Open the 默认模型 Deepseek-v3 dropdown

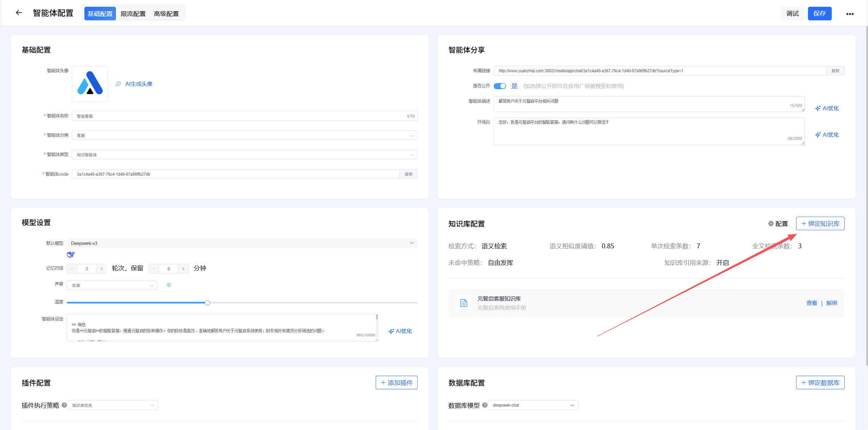(x=242, y=243)
